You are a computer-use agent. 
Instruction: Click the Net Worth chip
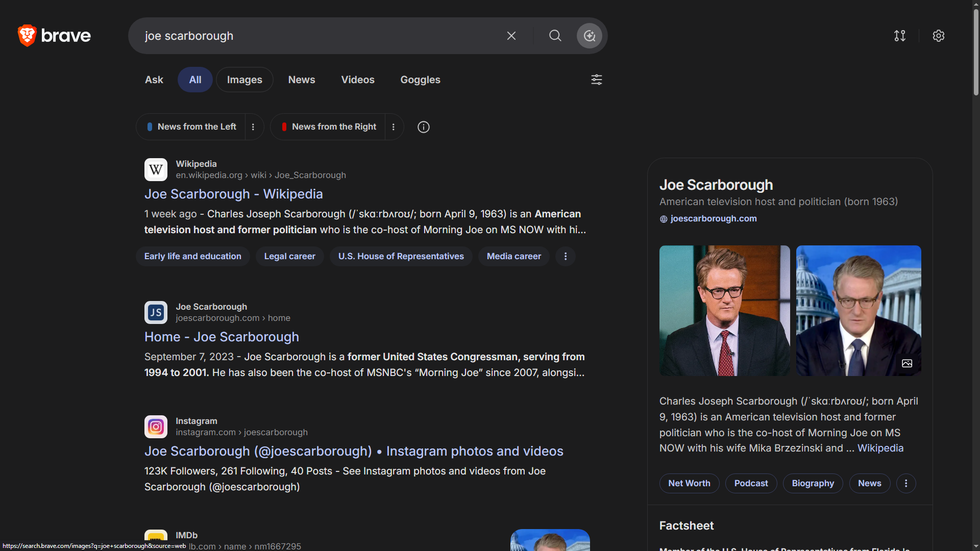[689, 483]
